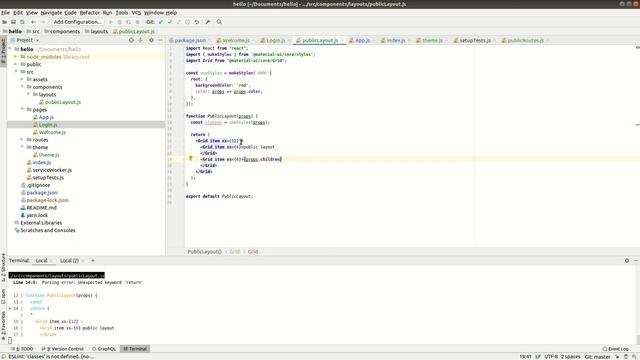Switch to setupTests.js editor tab
The height and width of the screenshot is (360, 640).
click(475, 40)
